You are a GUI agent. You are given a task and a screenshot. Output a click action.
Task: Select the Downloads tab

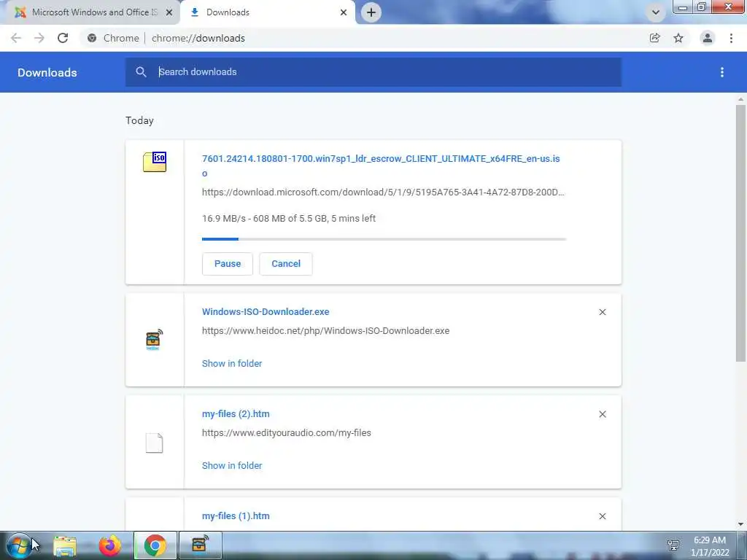(267, 12)
